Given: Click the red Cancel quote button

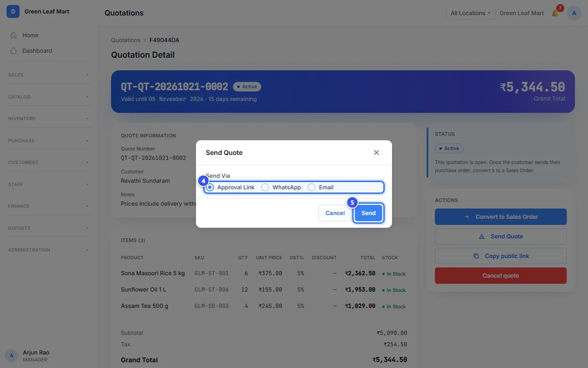Looking at the screenshot, I should point(501,276).
